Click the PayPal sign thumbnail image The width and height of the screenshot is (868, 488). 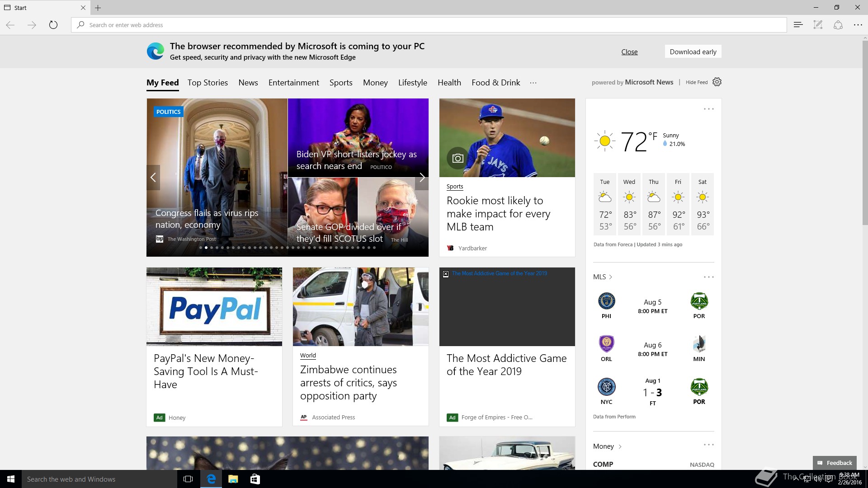(214, 307)
